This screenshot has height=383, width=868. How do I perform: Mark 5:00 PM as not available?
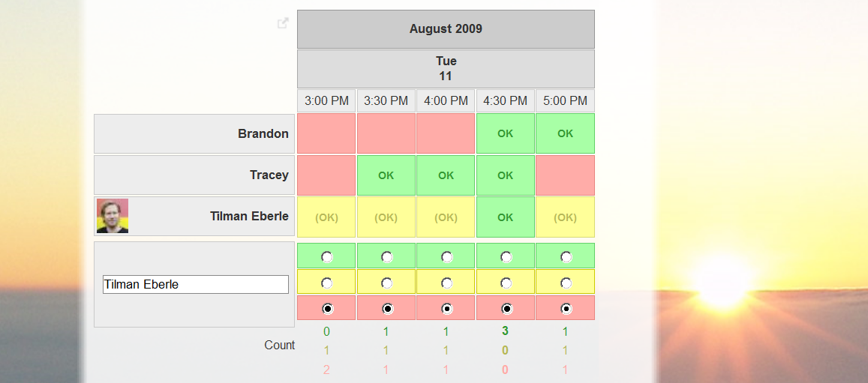point(566,308)
